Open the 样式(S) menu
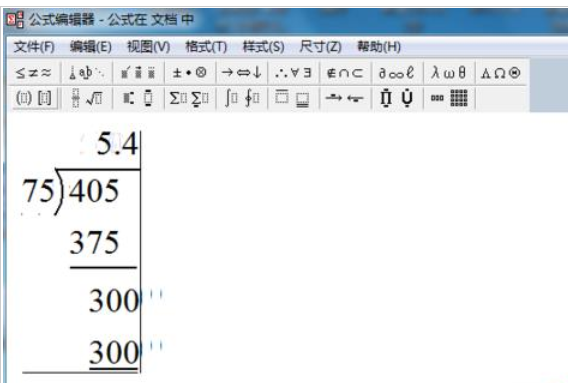The image size is (568, 383). click(263, 47)
